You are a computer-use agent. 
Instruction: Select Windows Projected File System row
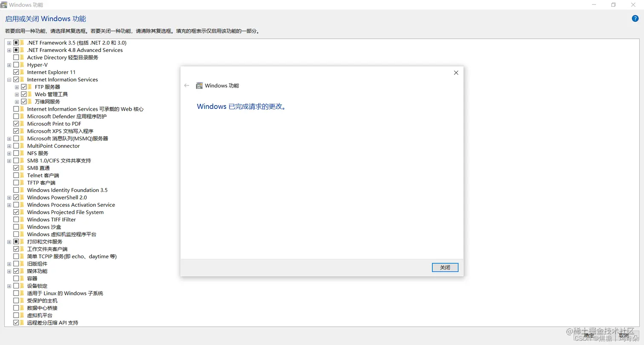pos(65,212)
